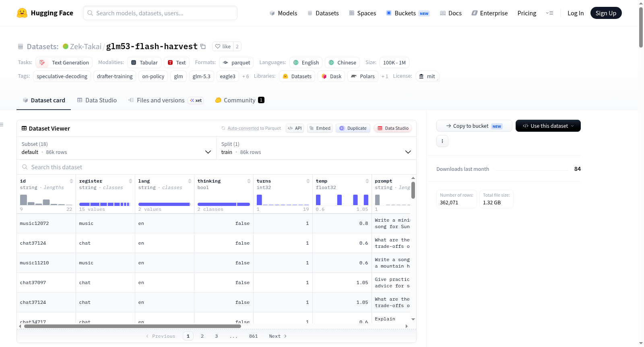Click the temp histogram distribution bar
The width and height of the screenshot is (644, 347).
click(x=342, y=200)
